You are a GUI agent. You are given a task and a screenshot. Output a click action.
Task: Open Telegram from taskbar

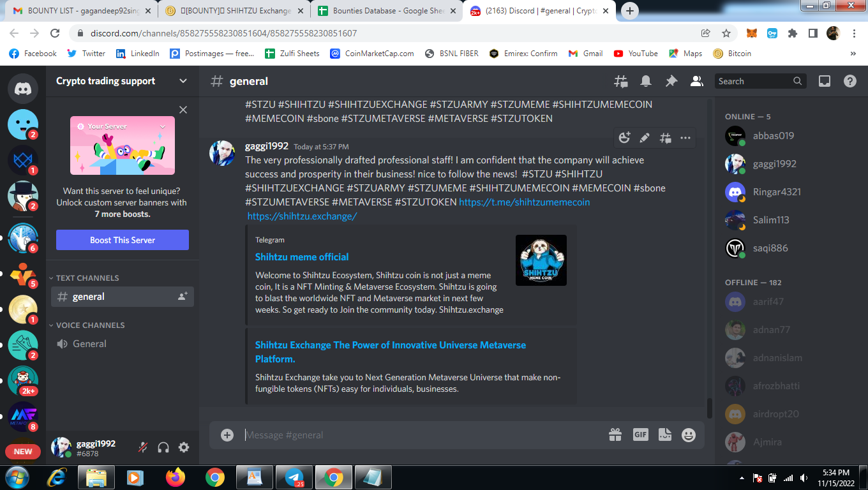294,477
